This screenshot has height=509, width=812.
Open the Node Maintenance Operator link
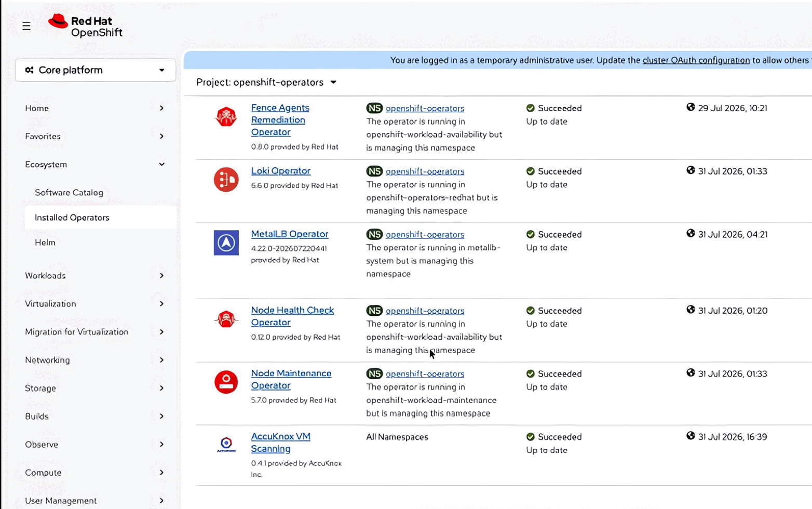click(291, 380)
